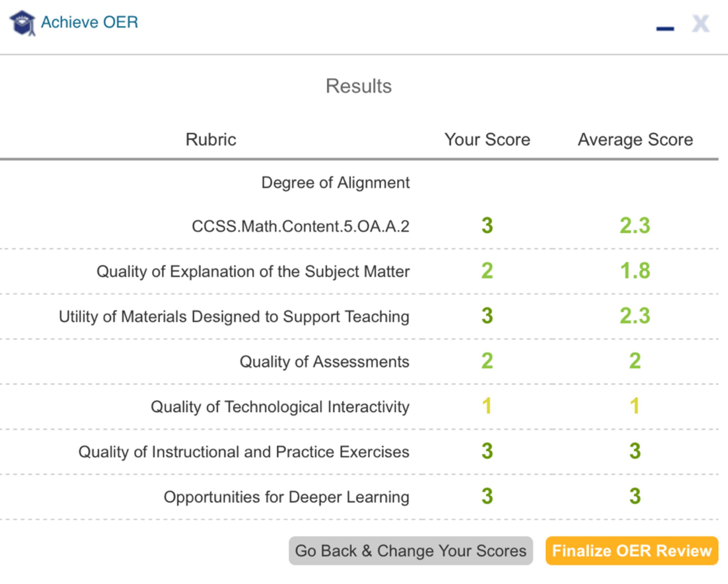The width and height of the screenshot is (728, 584).
Task: Select the Rubric column header
Action: point(211,139)
